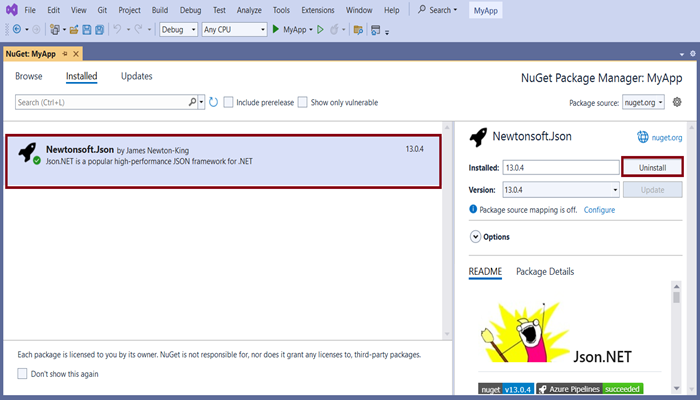Image resolution: width=700 pixels, height=400 pixels.
Task: Click the Find in Files folder icon
Action: 358,30
